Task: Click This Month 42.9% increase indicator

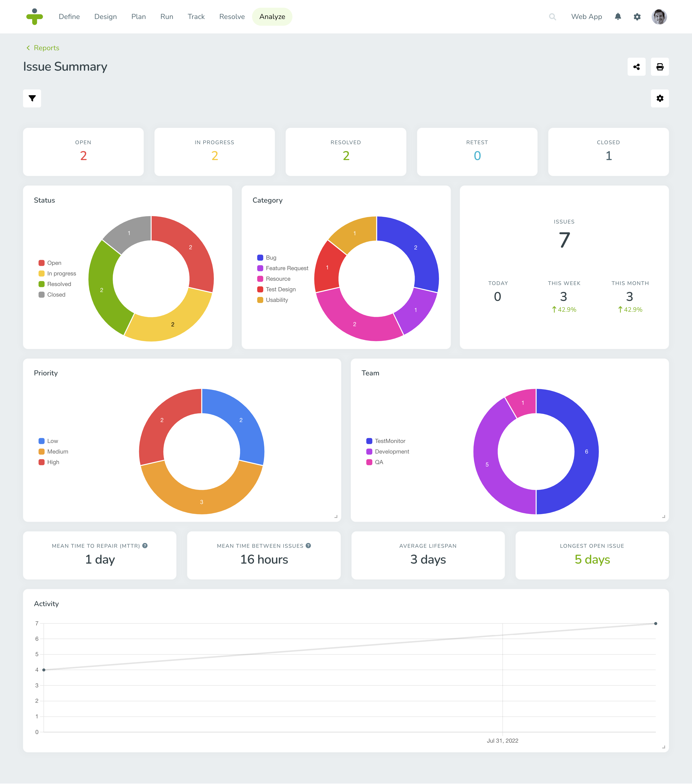Action: pos(630,310)
